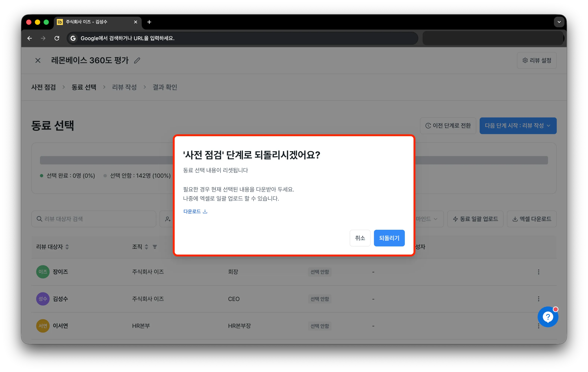Click CEO cell in 김성수 row

234,299
